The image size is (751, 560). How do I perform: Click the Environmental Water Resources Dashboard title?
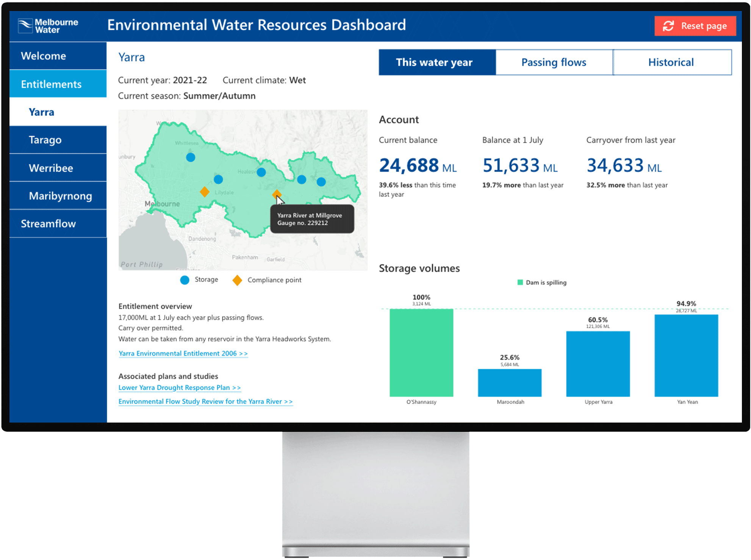click(x=257, y=25)
